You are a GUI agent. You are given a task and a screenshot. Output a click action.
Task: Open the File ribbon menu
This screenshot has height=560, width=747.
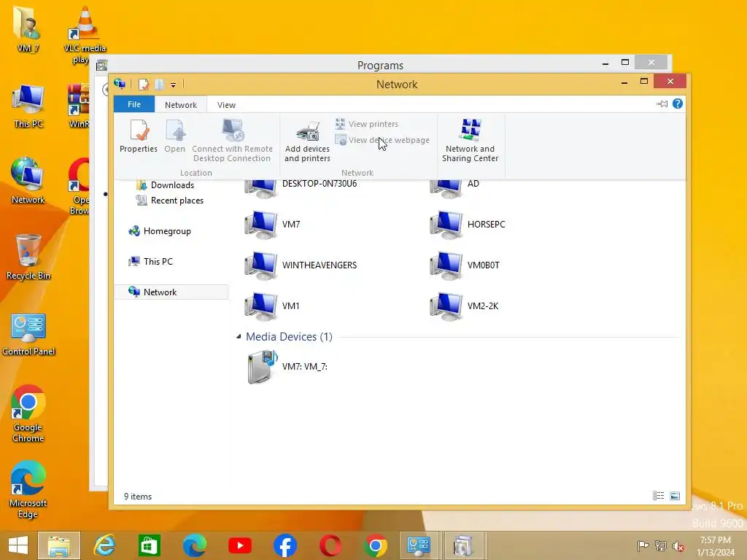point(134,104)
